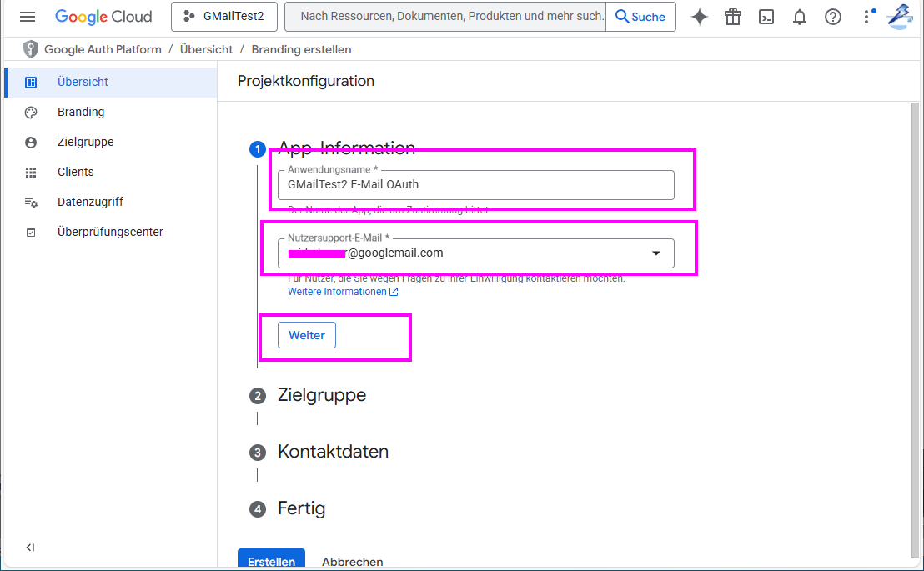Activate Cloud Shell terminal icon
This screenshot has height=571, width=924.
(766, 18)
